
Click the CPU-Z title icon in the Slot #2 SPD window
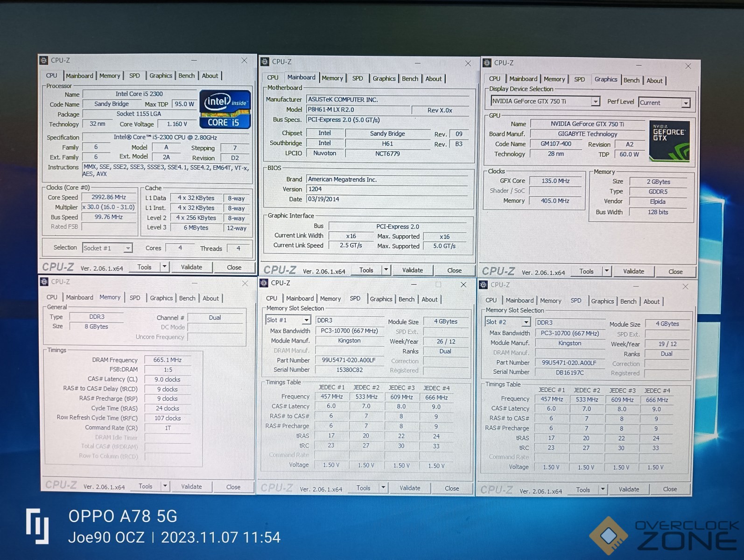coord(483,285)
